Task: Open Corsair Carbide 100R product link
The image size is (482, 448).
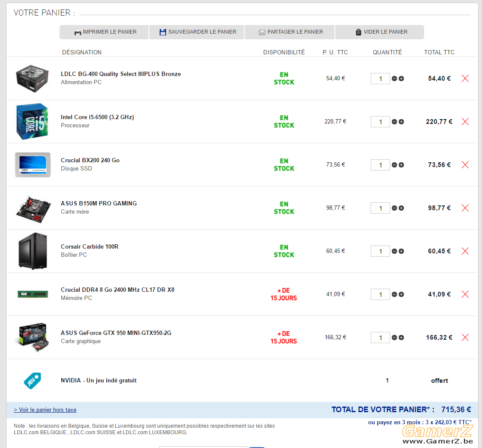Action: [89, 246]
